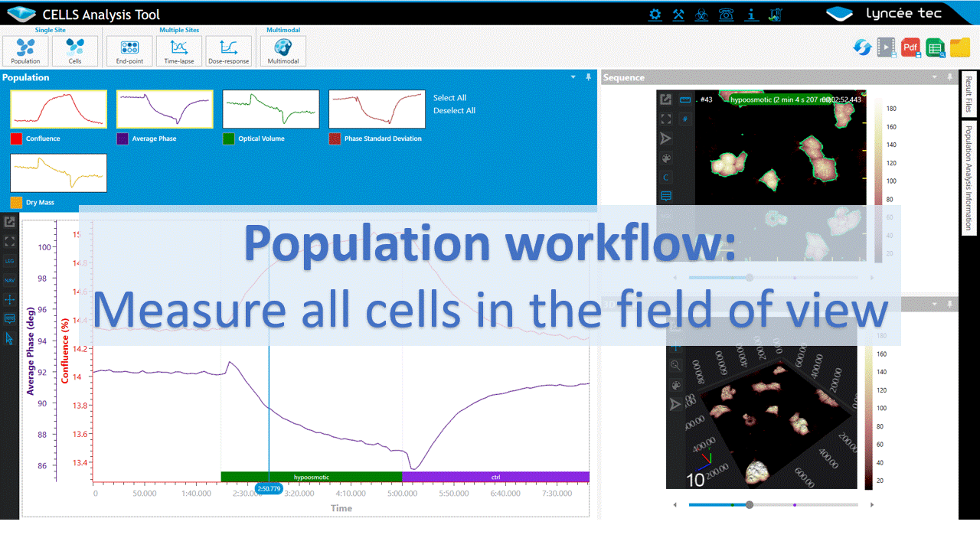Export results as PDF
This screenshot has width=980, height=551.
(x=910, y=47)
